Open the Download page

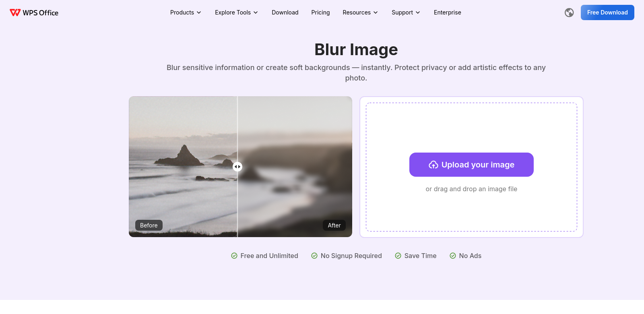click(285, 12)
